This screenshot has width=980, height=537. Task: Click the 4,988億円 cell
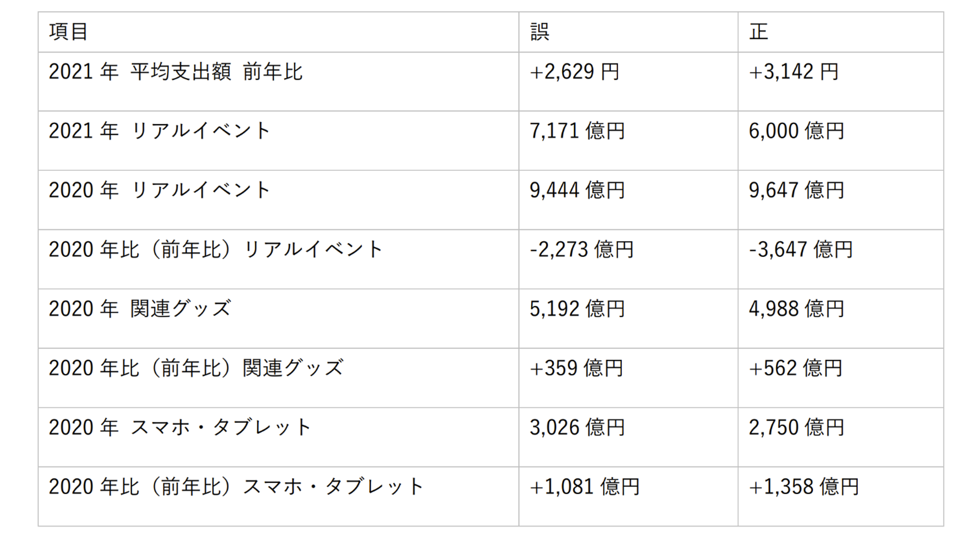(796, 309)
